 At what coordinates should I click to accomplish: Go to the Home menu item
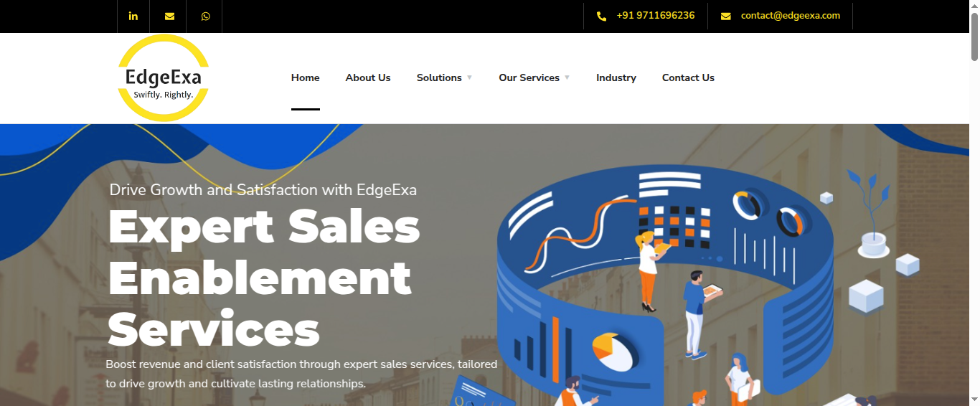click(306, 77)
